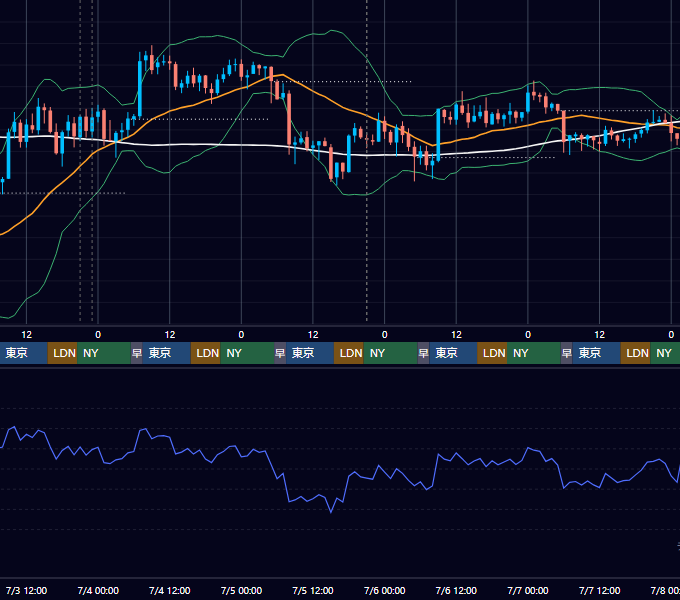Click the 7/7 LDN session block
The image size is (680, 600).
[x=635, y=353]
